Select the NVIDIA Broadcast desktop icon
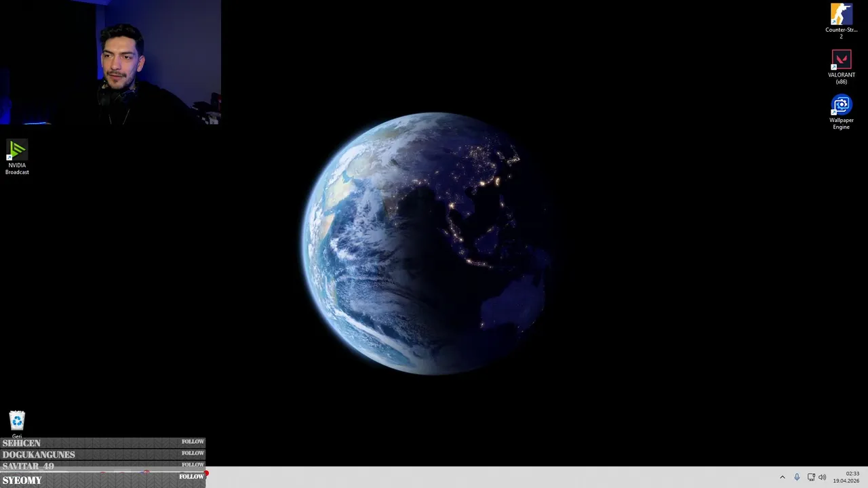Image resolution: width=868 pixels, height=488 pixels. 17,157
